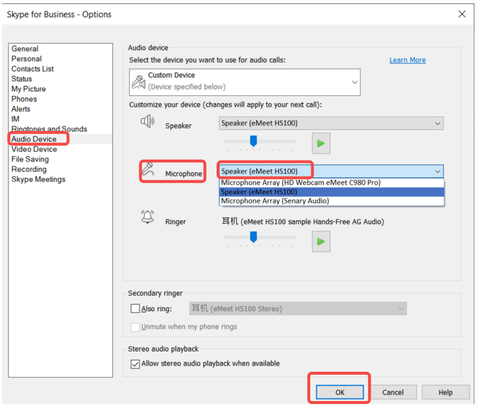The height and width of the screenshot is (411, 480).
Task: Collapse the Microphone dropdown via its arrow
Action: [438, 171]
